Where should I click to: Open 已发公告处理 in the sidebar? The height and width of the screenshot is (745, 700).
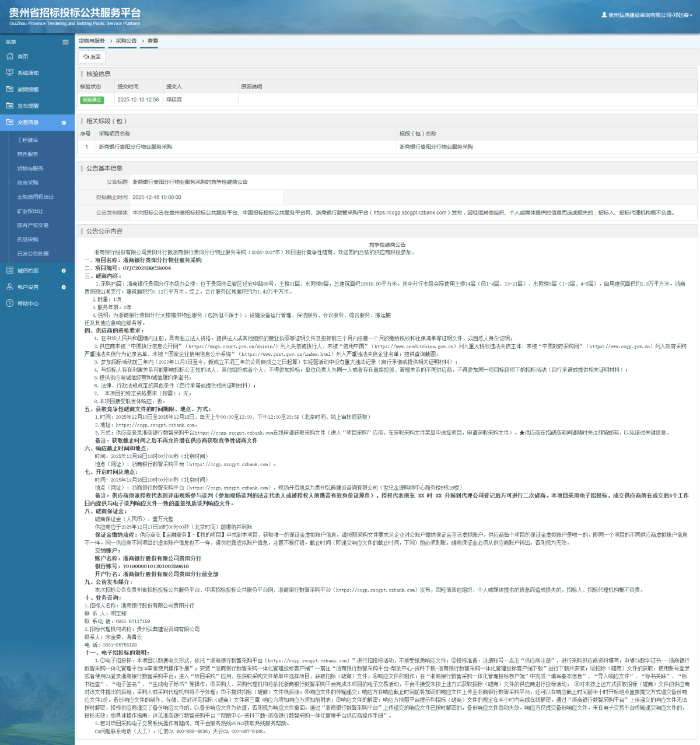point(33,254)
